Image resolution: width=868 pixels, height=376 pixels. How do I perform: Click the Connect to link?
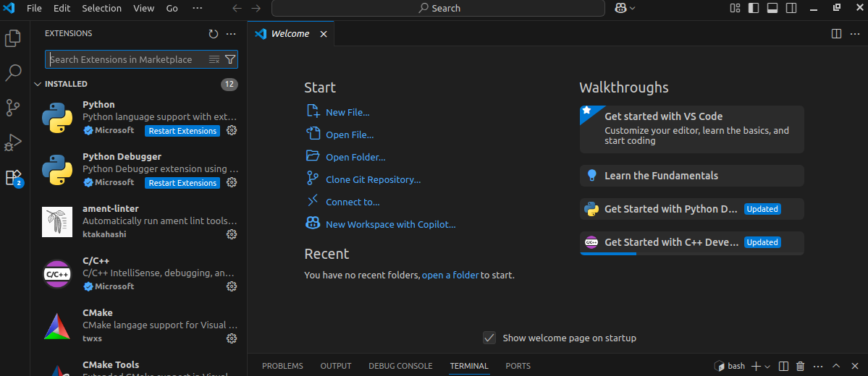[353, 202]
